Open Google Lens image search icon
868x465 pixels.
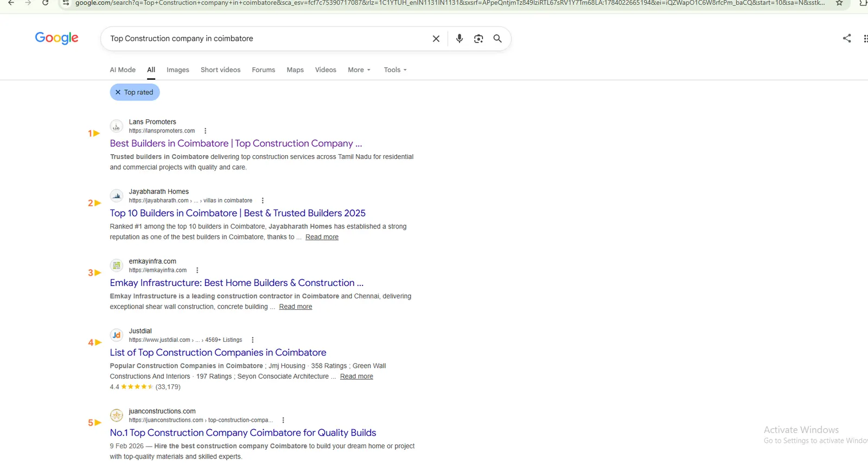click(478, 39)
